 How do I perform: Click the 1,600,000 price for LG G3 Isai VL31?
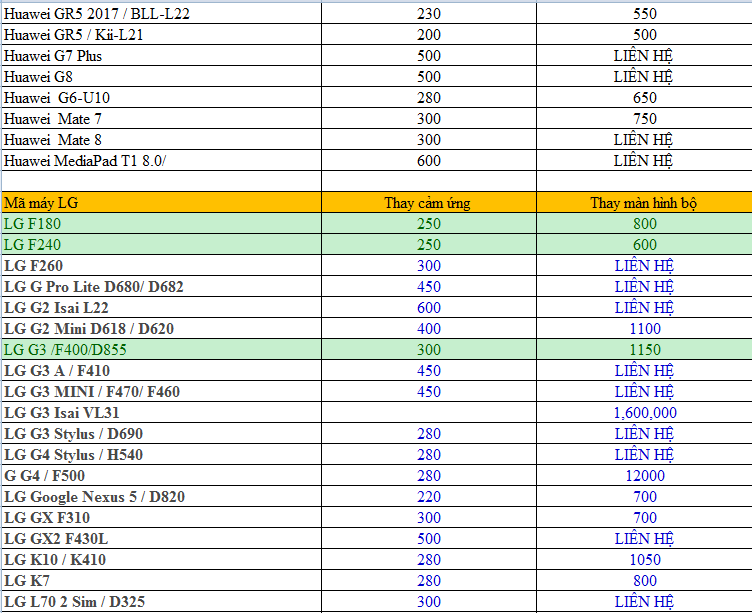coord(644,413)
